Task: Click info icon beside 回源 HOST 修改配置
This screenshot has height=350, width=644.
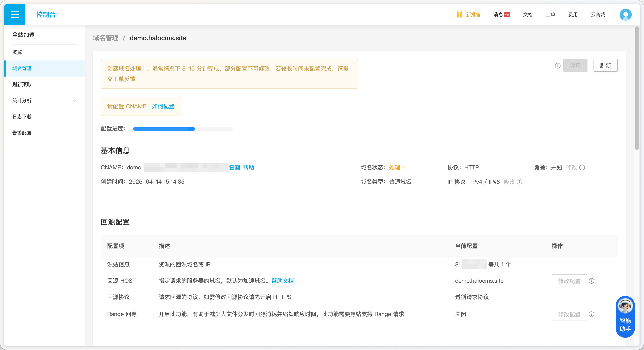Action: (x=592, y=281)
